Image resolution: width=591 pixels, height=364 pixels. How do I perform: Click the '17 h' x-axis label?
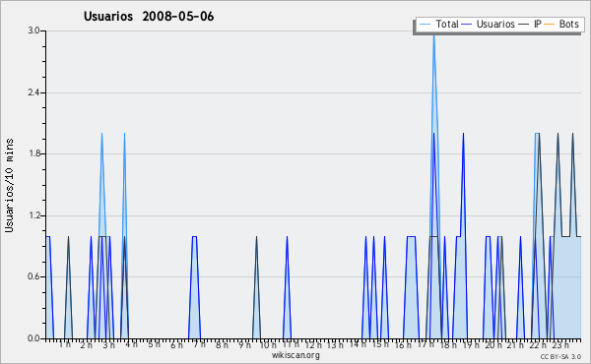click(426, 344)
